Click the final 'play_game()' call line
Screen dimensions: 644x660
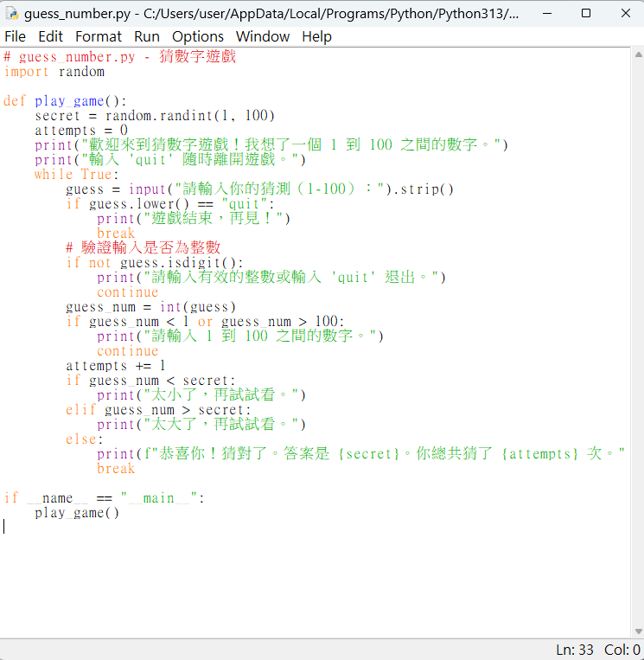pyautogui.click(x=77, y=513)
